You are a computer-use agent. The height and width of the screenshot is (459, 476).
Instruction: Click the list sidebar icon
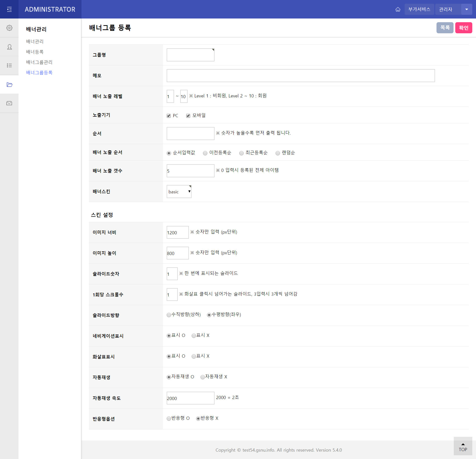point(9,65)
